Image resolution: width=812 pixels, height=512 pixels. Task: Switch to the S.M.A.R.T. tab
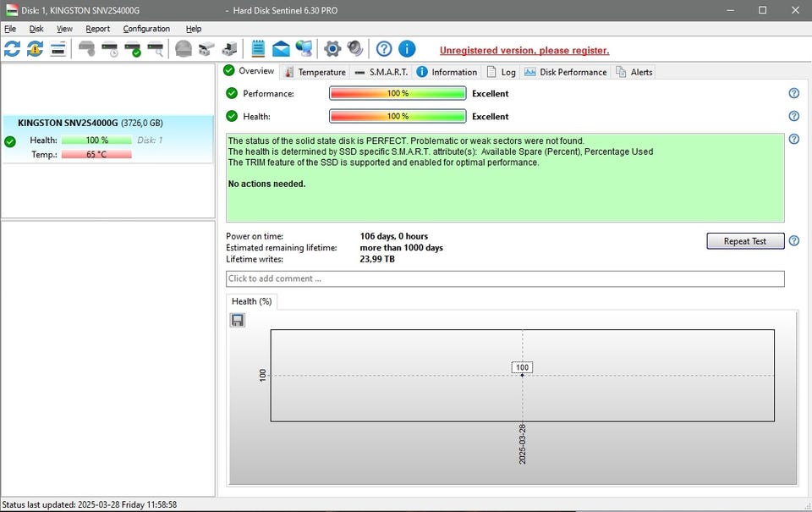(x=381, y=72)
